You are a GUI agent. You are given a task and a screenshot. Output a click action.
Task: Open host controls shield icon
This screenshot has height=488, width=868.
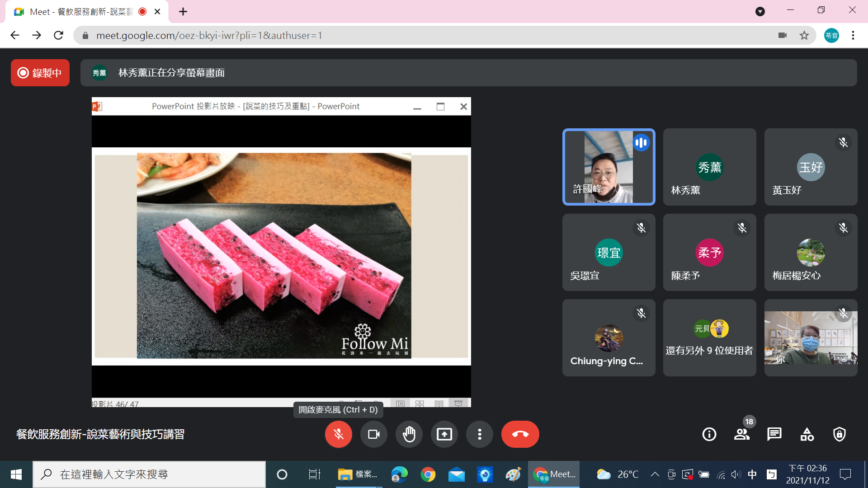tap(839, 434)
